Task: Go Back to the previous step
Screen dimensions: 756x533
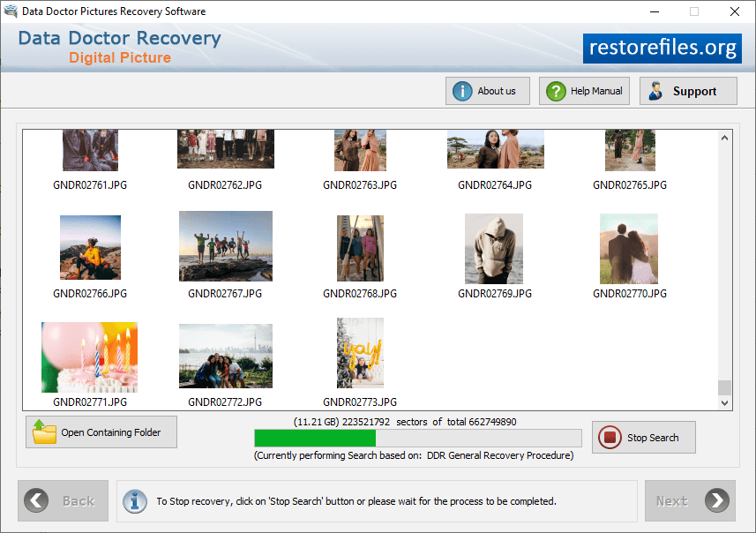Action: click(x=64, y=500)
